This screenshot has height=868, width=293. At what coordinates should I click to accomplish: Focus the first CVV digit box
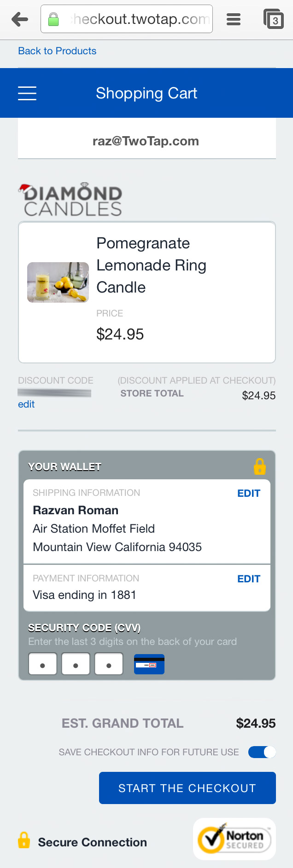[43, 664]
